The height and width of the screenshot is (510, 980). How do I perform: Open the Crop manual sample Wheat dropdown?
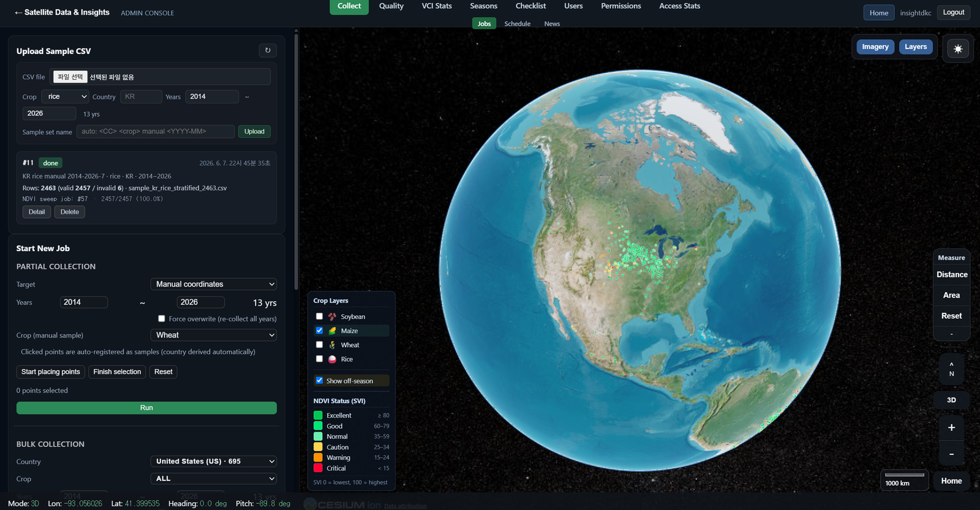214,335
